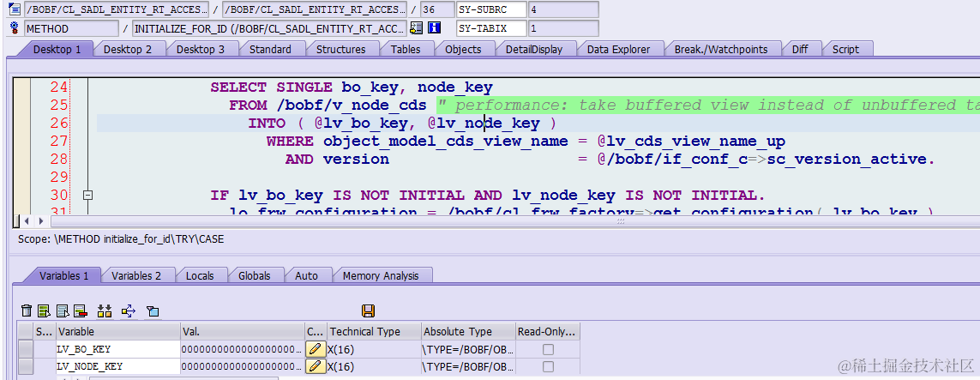Click the gray list icon with arrow
The image size is (980, 380).
pos(63,311)
